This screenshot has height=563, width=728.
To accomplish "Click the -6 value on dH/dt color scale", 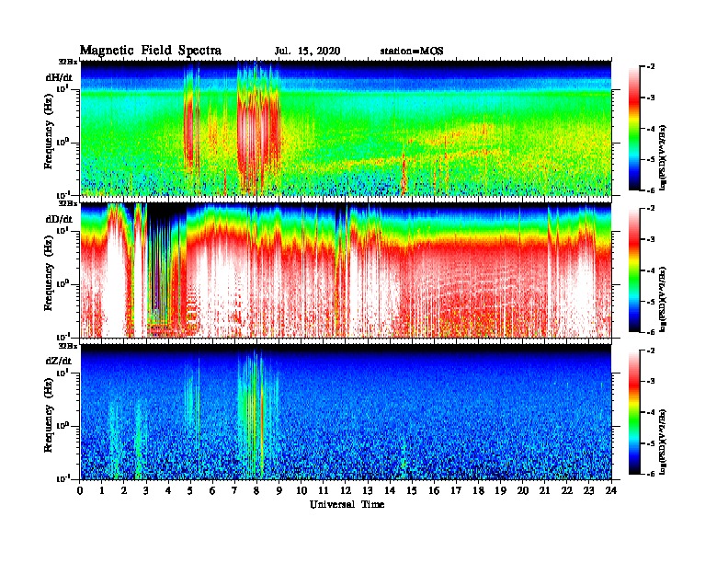I will tap(650, 190).
